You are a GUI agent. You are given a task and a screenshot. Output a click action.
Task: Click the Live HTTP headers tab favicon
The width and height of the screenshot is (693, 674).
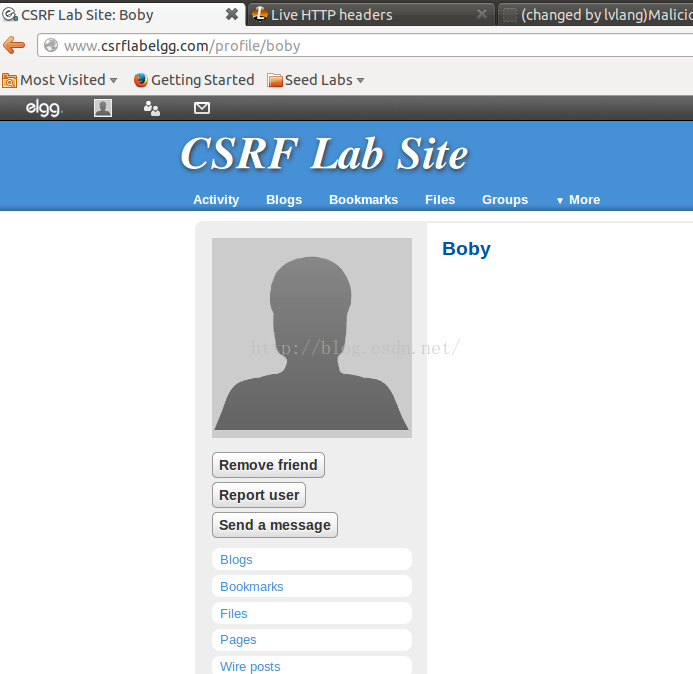(x=260, y=14)
